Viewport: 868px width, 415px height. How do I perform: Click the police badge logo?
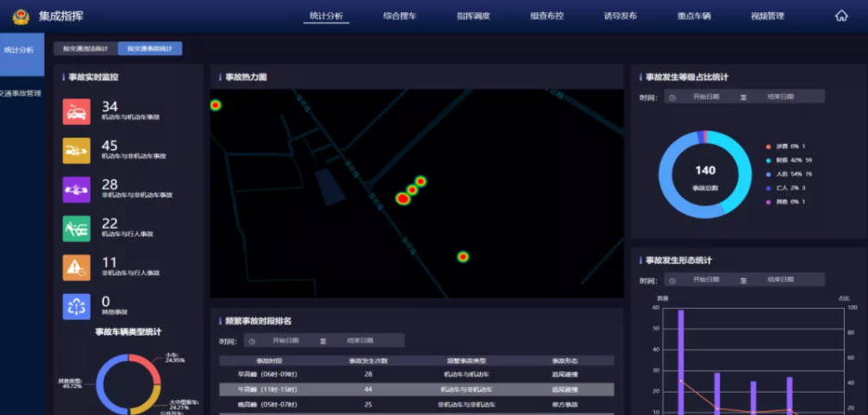pyautogui.click(x=20, y=16)
